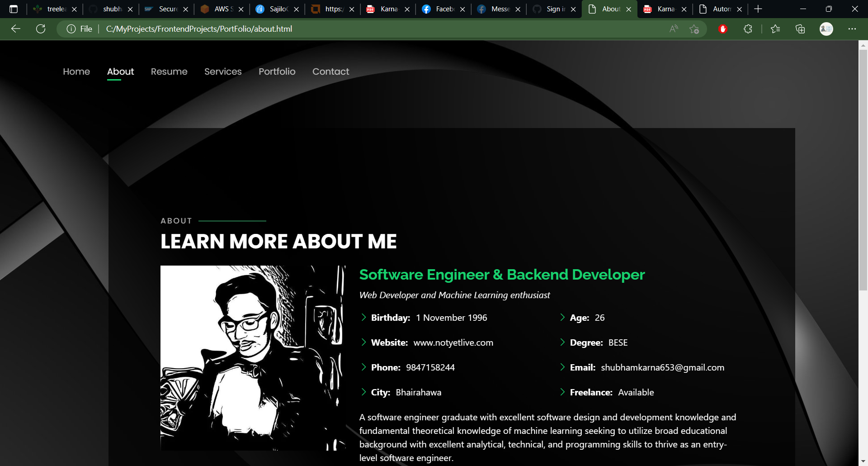Open the Home navigation link
Image resolution: width=868 pixels, height=466 pixels.
pyautogui.click(x=76, y=71)
